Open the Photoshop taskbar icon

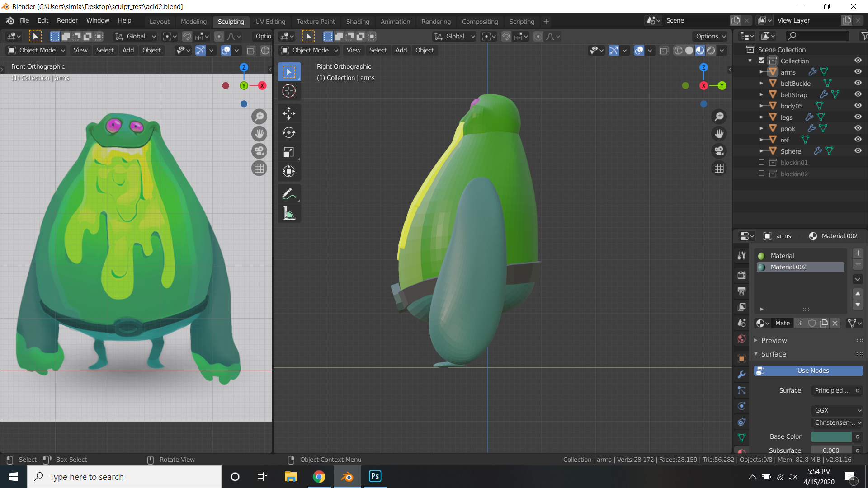375,476
